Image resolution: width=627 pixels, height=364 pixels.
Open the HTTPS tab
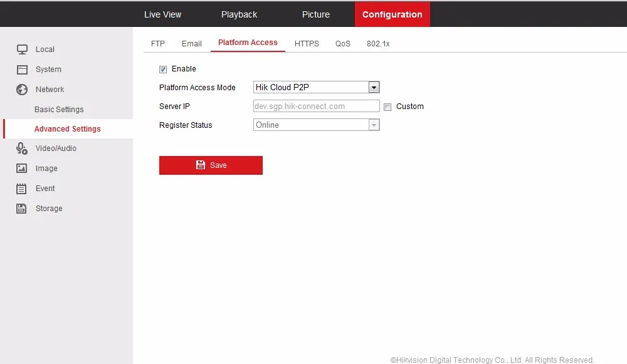point(307,44)
